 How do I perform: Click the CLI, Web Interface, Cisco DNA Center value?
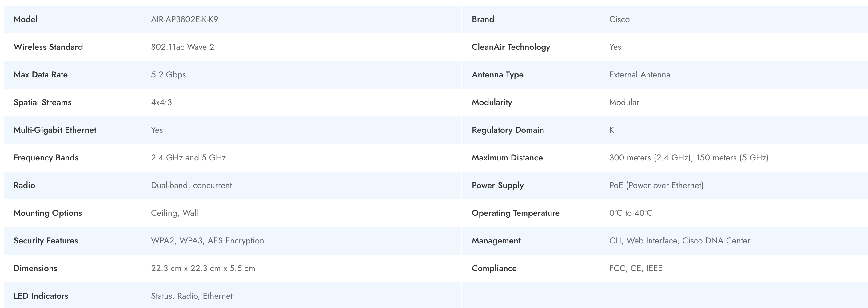[679, 241]
